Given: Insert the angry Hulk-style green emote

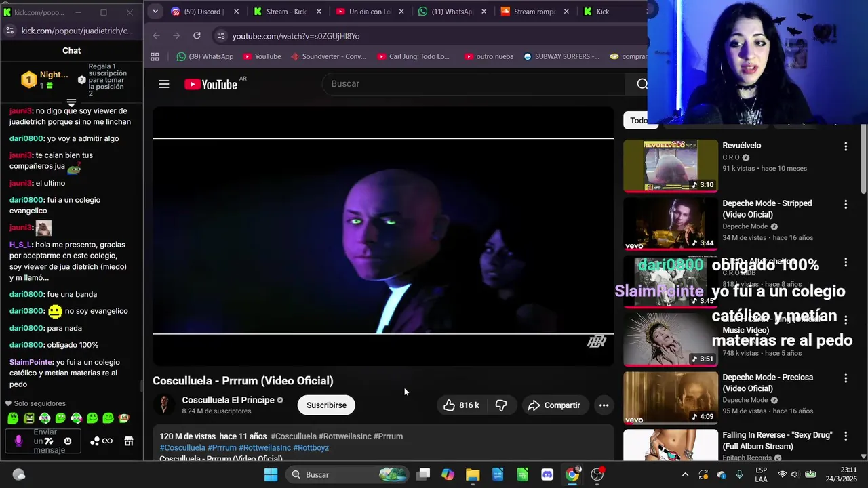Looking at the screenshot, I should tap(28, 418).
